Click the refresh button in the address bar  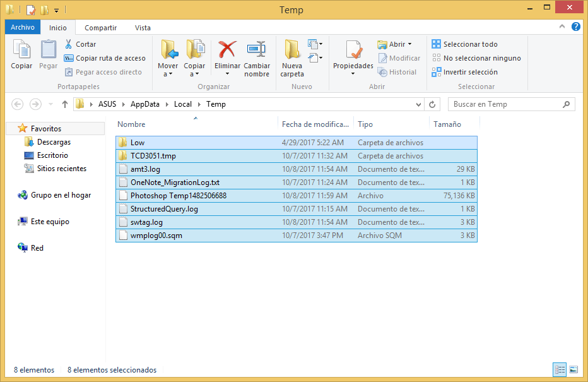click(432, 104)
